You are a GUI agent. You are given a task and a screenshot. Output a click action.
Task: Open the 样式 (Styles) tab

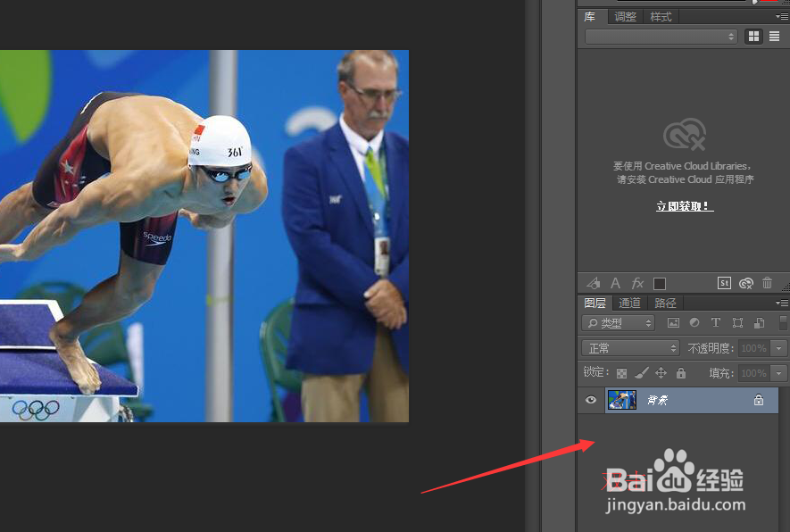(661, 17)
